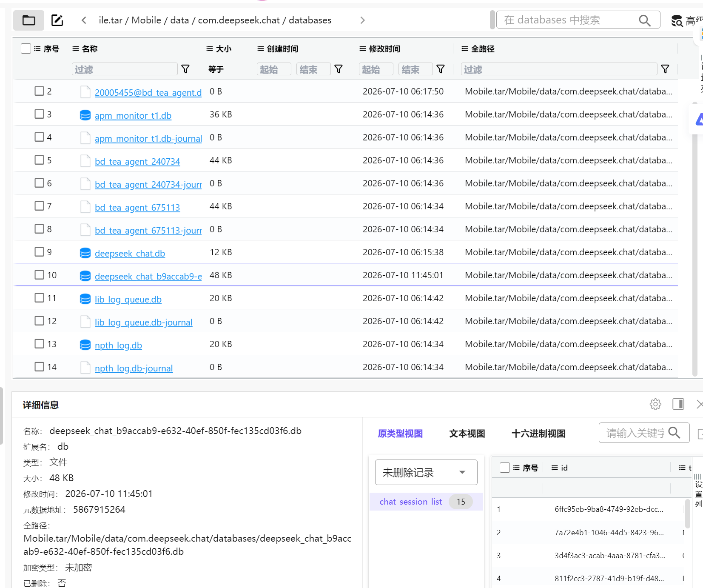The width and height of the screenshot is (703, 588).
Task: Check the box for row 5
Action: point(39,160)
